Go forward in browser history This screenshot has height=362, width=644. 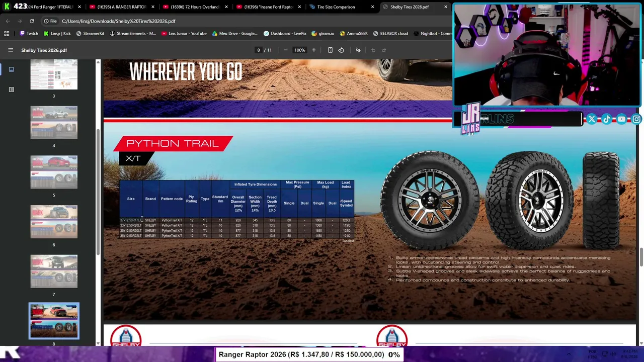pyautogui.click(x=20, y=21)
